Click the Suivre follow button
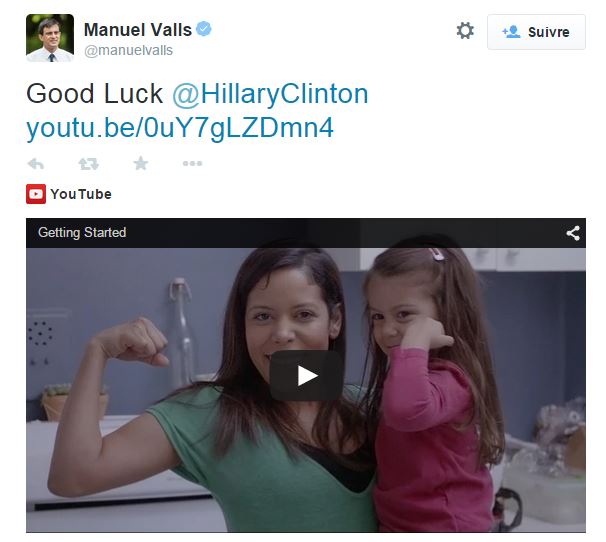 (536, 32)
